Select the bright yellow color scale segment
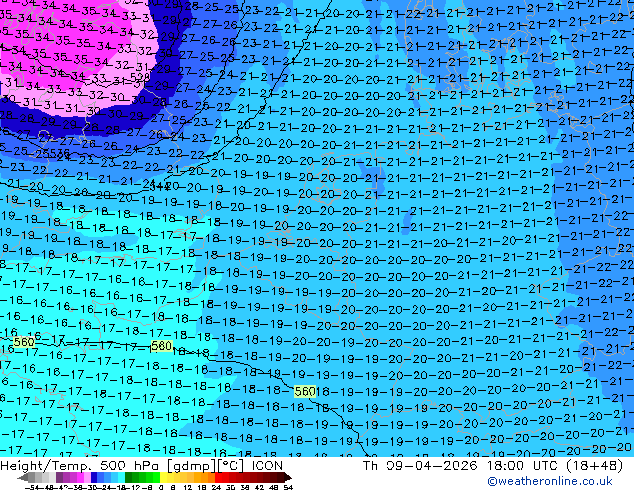The image size is (634, 490). [x=163, y=477]
